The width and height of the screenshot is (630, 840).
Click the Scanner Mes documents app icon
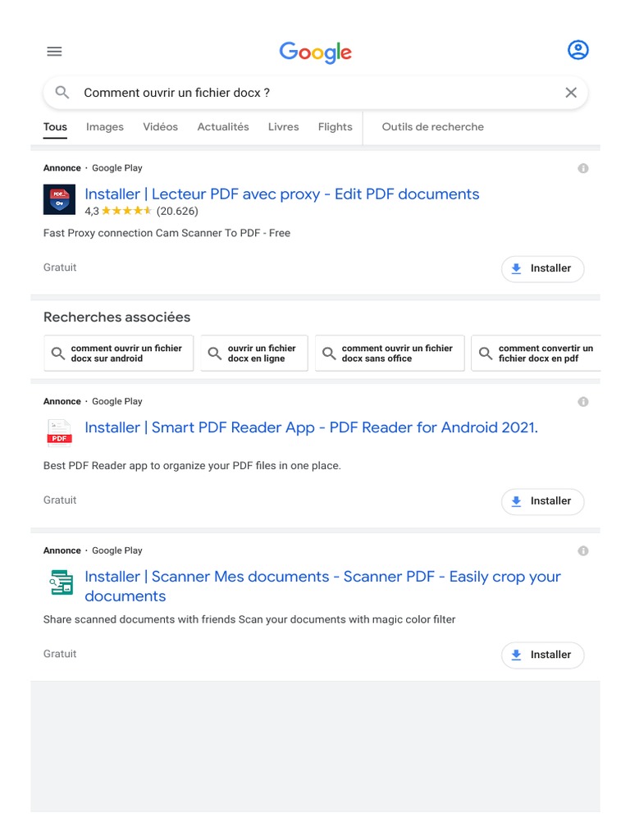click(x=59, y=582)
